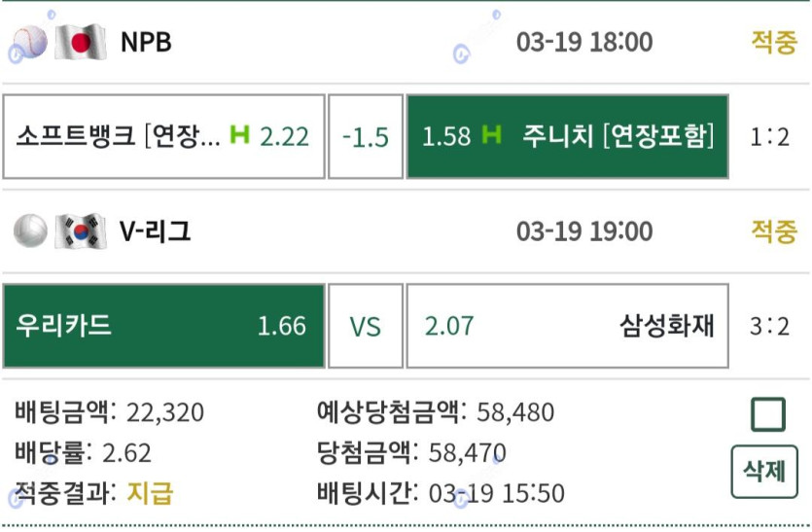The height and width of the screenshot is (532, 812).
Task: Select the 소프트뱅크 2.22 odds box
Action: point(163,136)
